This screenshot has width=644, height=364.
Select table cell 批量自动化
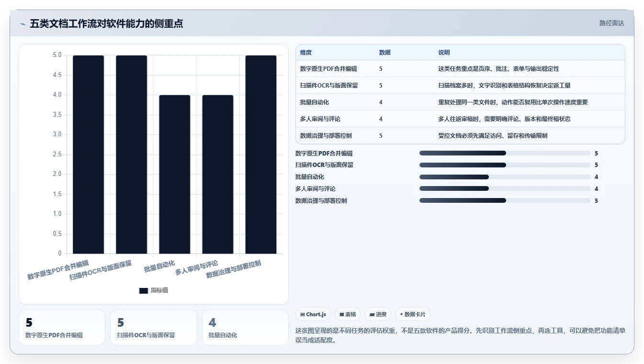click(x=315, y=102)
